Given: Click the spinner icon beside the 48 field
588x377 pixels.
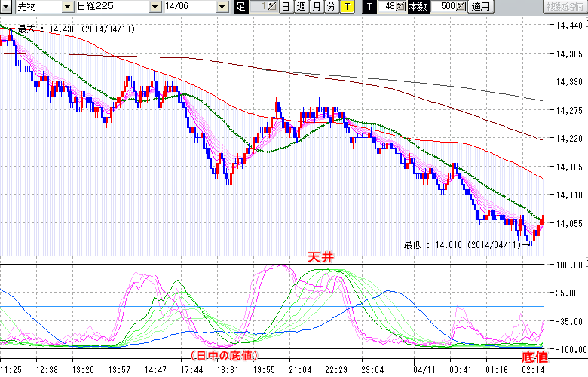Looking at the screenshot, I should [402, 7].
